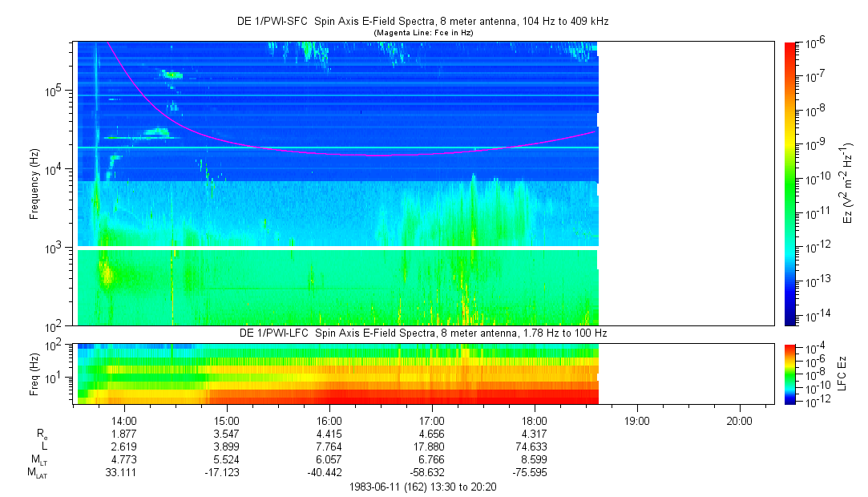Click the Ez (V² m⁻² Hz⁻¹) color bar label
The image size is (868, 497).
848,183
